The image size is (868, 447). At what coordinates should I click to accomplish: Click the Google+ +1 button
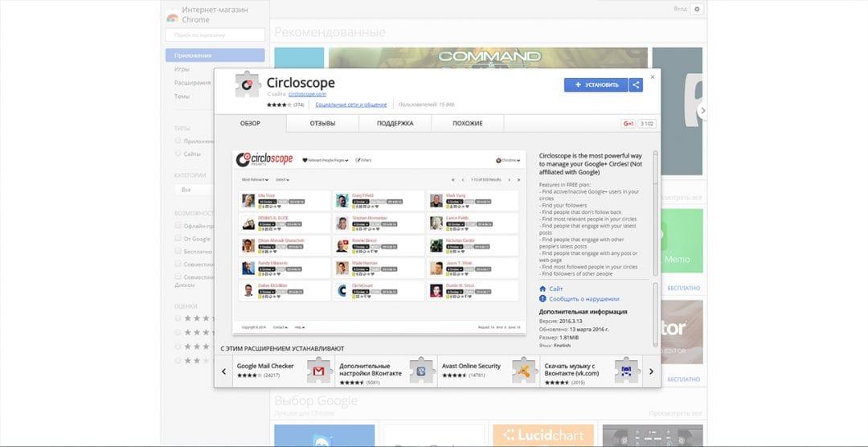click(628, 124)
